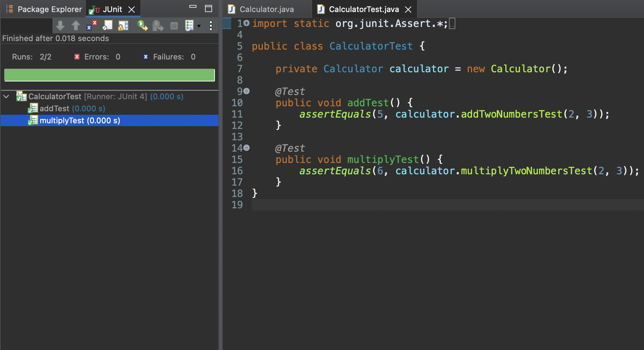The width and height of the screenshot is (644, 350).
Task: Click the stop JUnit test run button
Action: pyautogui.click(x=174, y=26)
